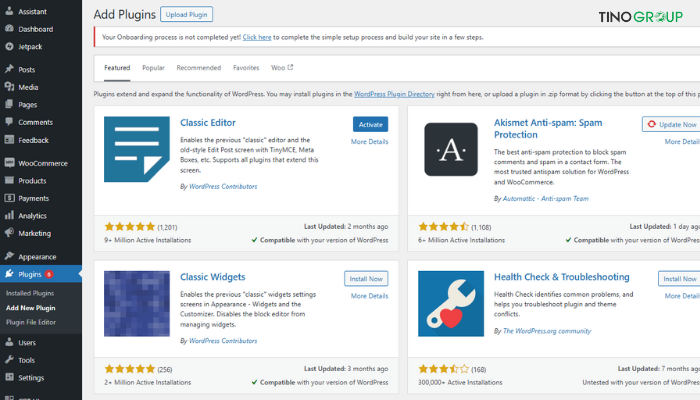Click Automattic - Anti-spam Team author link
Viewport: 700px width, 400px height.
point(546,199)
